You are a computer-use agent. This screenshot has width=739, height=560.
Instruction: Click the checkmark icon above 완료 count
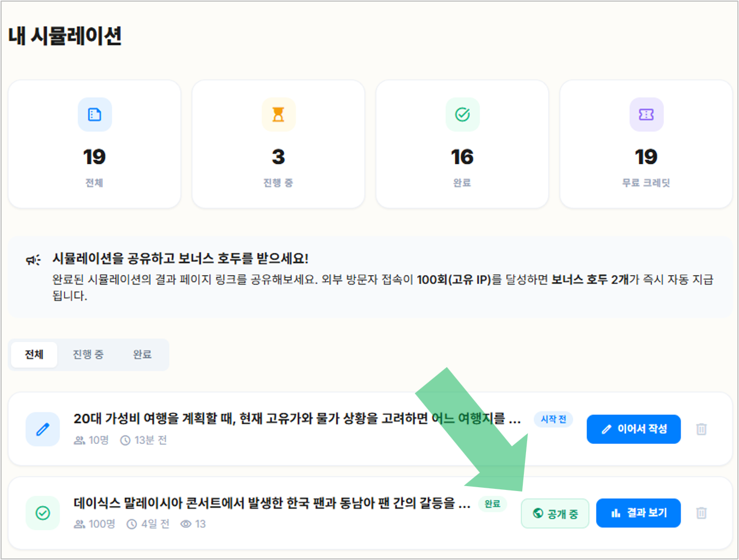click(463, 114)
